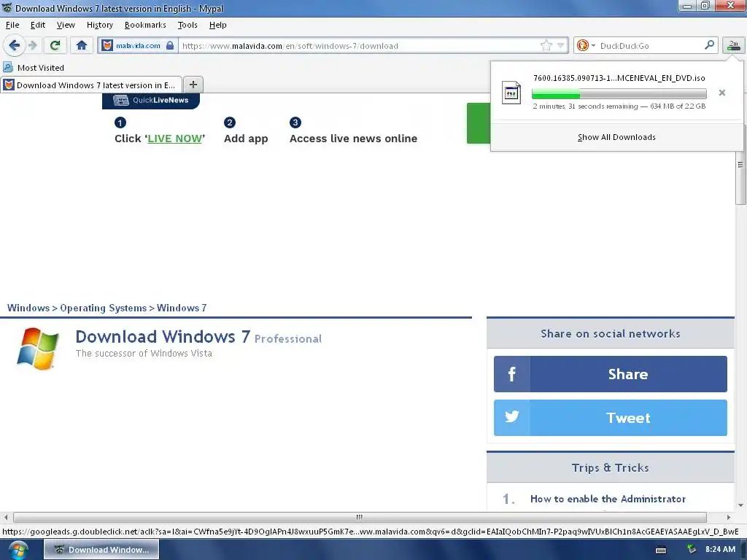Click the Download Windows 7 heading
Image resolution: width=747 pixels, height=560 pixels.
[x=163, y=337]
